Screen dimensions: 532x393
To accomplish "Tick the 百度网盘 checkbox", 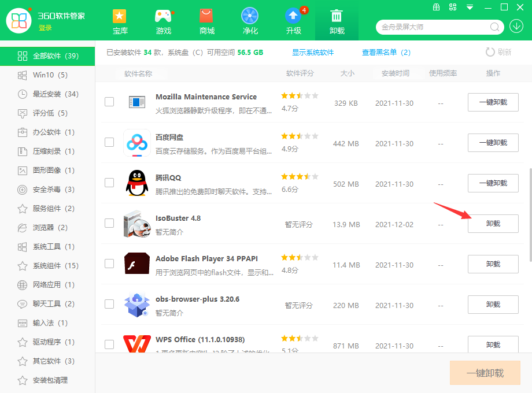I will pyautogui.click(x=109, y=142).
